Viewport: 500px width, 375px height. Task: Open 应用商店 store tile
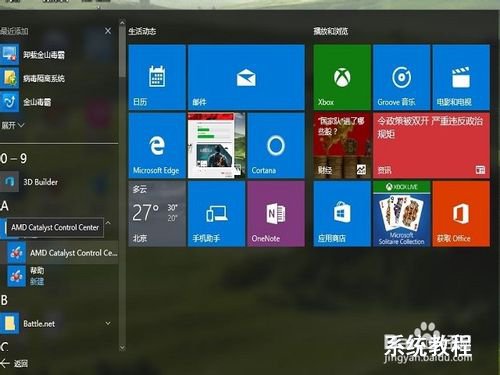[x=342, y=214]
